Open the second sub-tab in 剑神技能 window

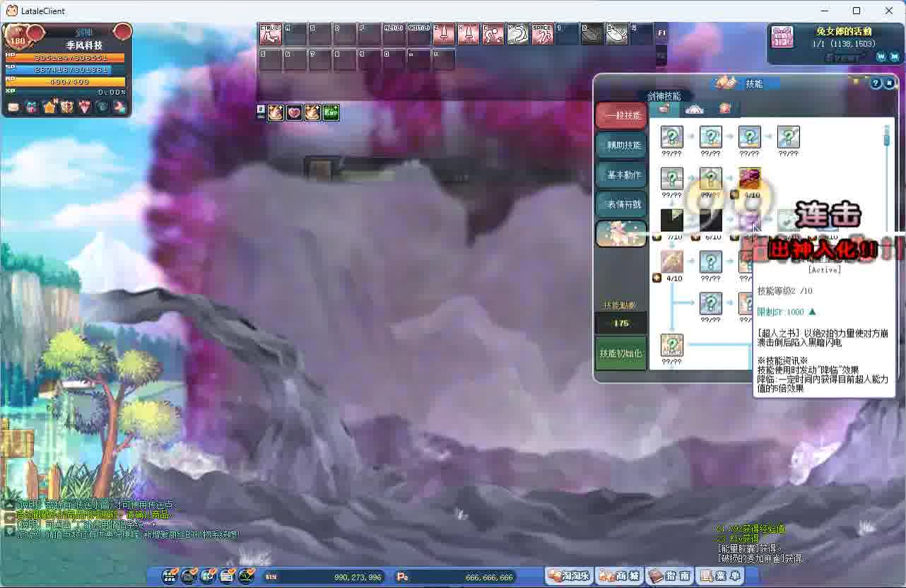[x=694, y=110]
